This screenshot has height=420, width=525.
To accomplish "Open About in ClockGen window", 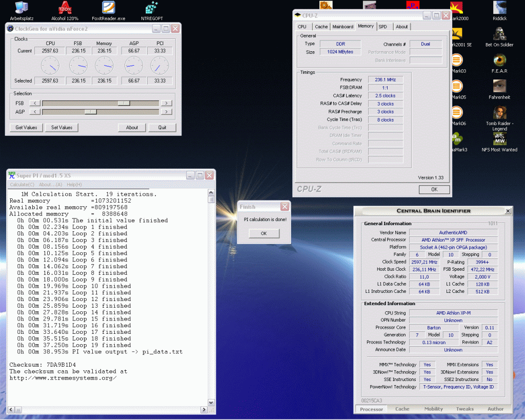I will click(132, 128).
